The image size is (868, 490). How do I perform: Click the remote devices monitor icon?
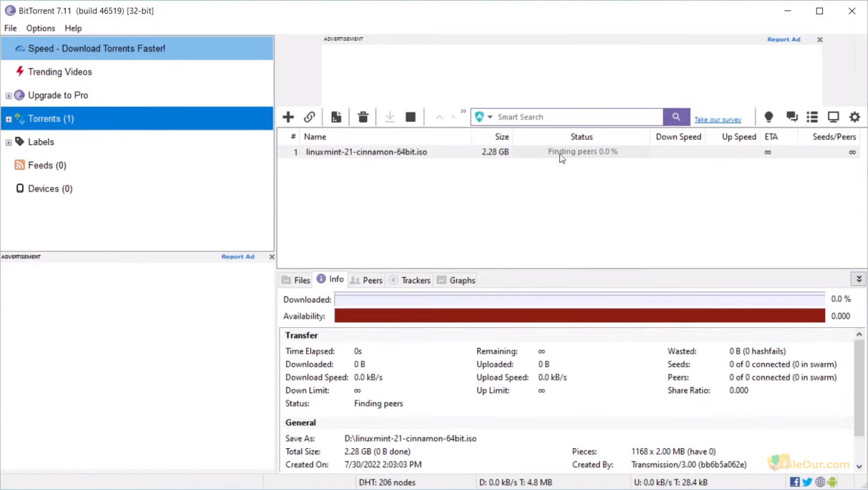[x=833, y=117]
